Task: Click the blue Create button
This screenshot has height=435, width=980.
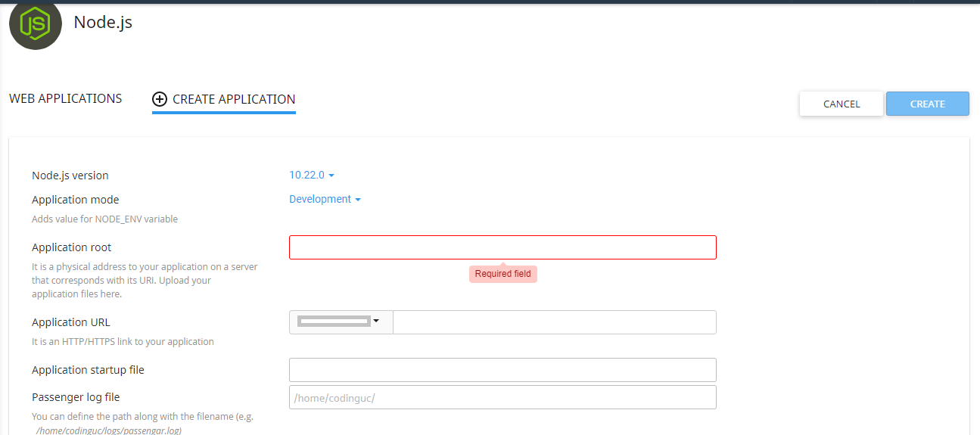Action: click(x=927, y=104)
